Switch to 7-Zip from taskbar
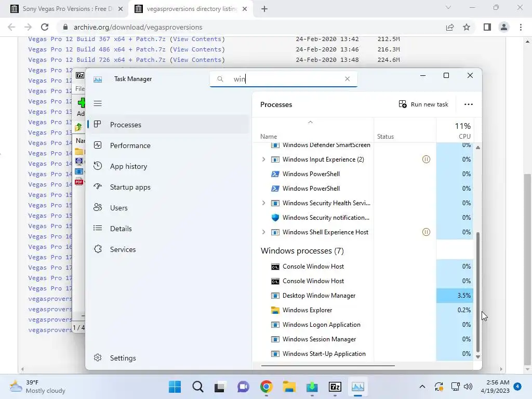This screenshot has width=532, height=399. [335, 387]
